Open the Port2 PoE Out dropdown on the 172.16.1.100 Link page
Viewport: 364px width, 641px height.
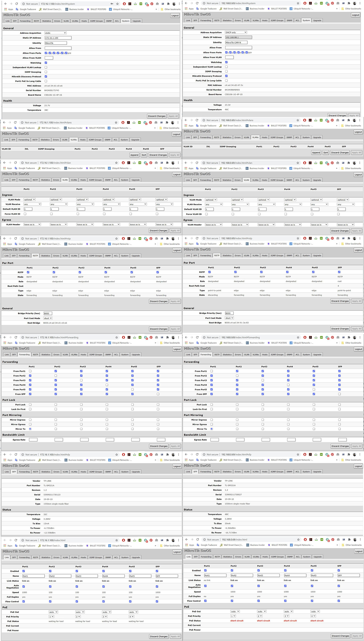[53, 612]
